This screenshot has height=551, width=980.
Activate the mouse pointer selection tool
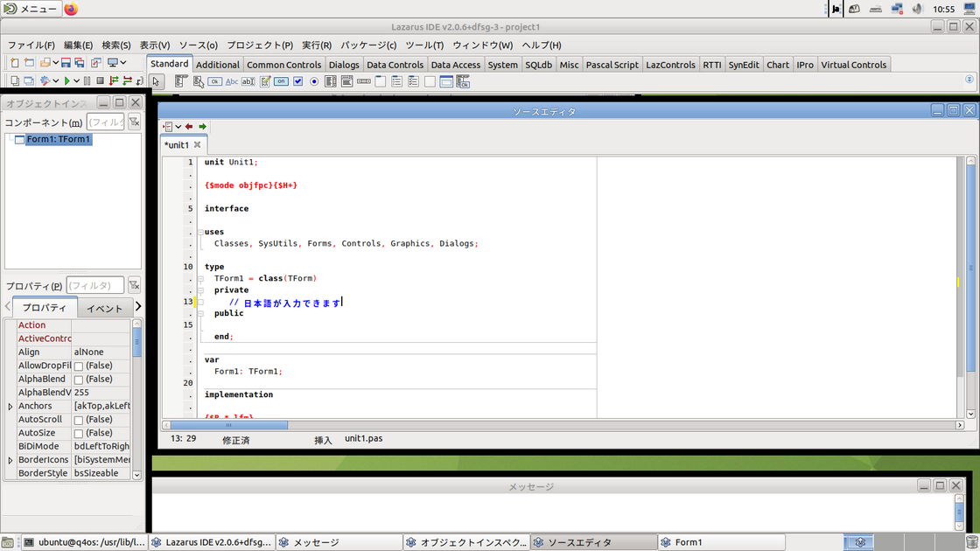[157, 81]
